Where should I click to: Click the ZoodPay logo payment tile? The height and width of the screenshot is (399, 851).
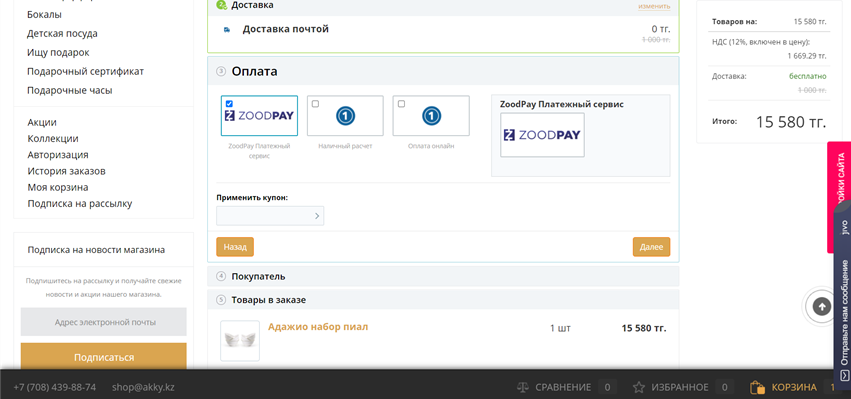click(x=259, y=116)
